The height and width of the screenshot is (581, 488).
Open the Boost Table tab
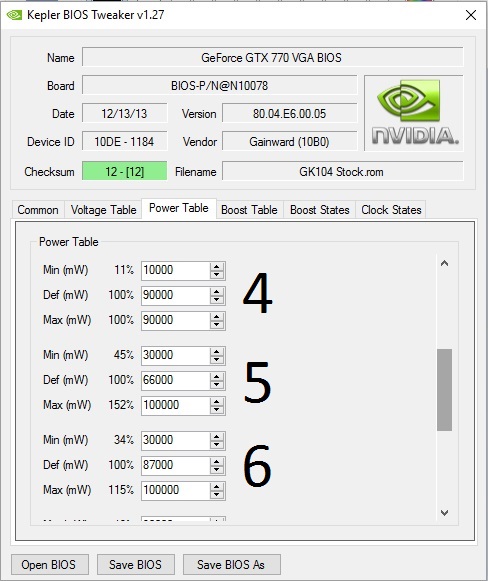tap(249, 210)
